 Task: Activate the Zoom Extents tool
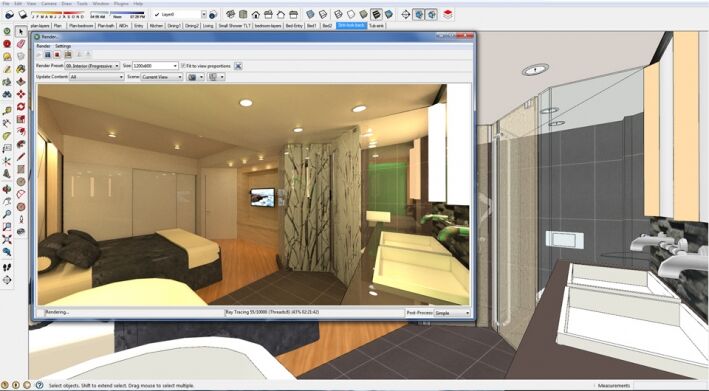tap(7, 239)
